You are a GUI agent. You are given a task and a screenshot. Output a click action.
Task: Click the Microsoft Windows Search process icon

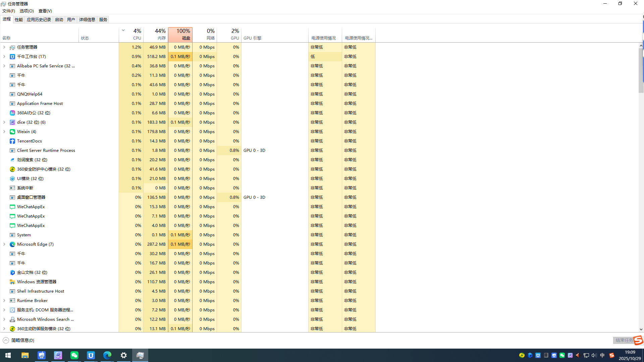pyautogui.click(x=12, y=319)
